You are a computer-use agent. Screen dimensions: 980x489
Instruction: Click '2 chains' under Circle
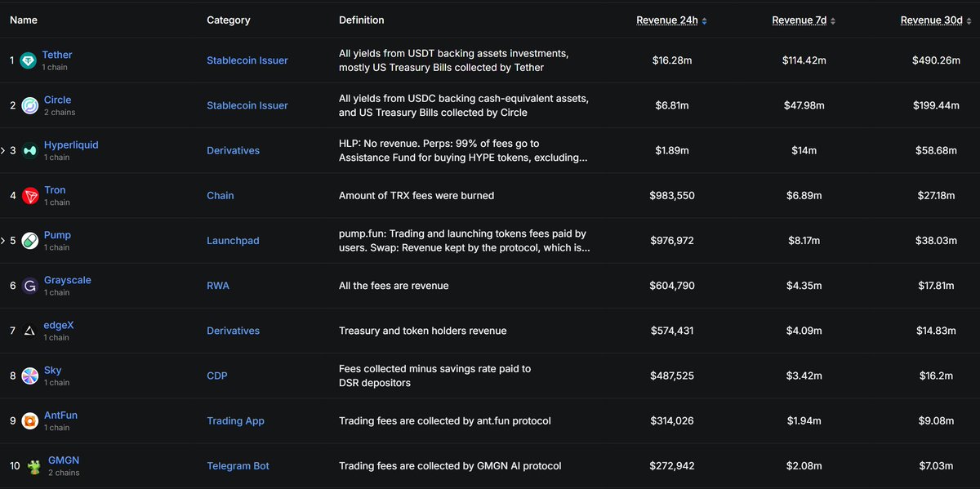58,113
